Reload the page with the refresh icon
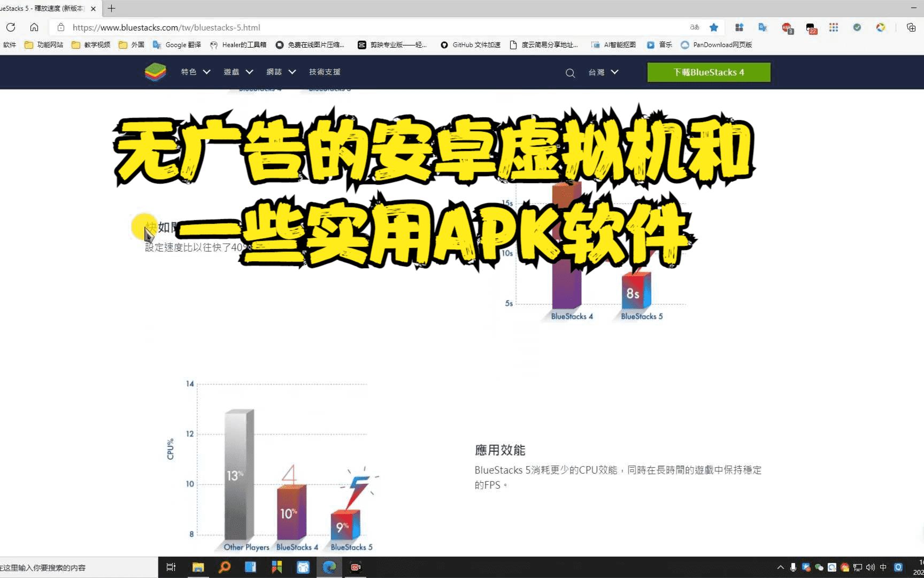 coord(11,27)
